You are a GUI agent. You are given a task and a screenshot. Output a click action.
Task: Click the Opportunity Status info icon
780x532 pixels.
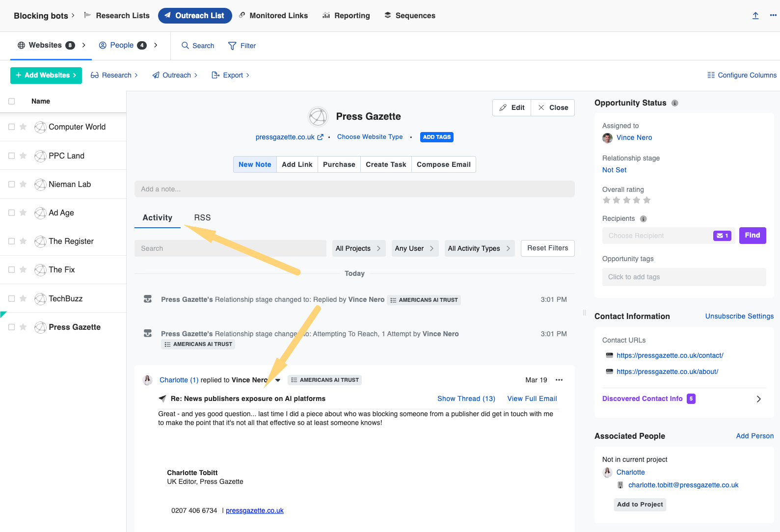675,103
